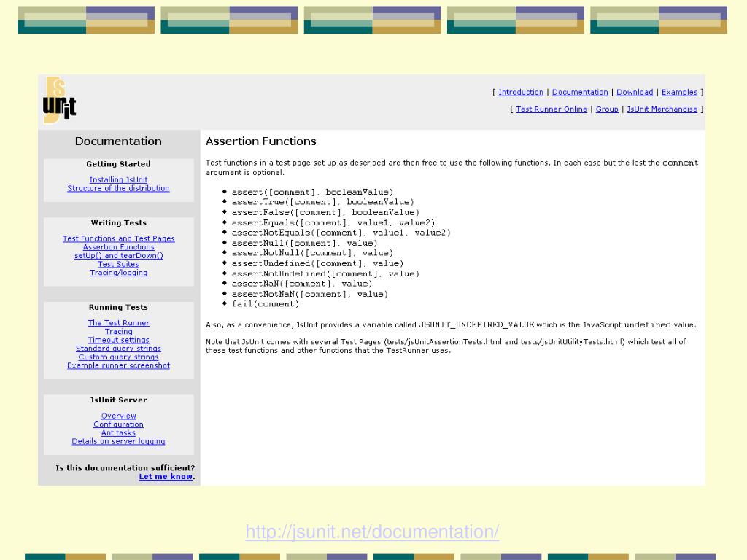Open Details on server logging link
The height and width of the screenshot is (560, 747).
pos(119,441)
